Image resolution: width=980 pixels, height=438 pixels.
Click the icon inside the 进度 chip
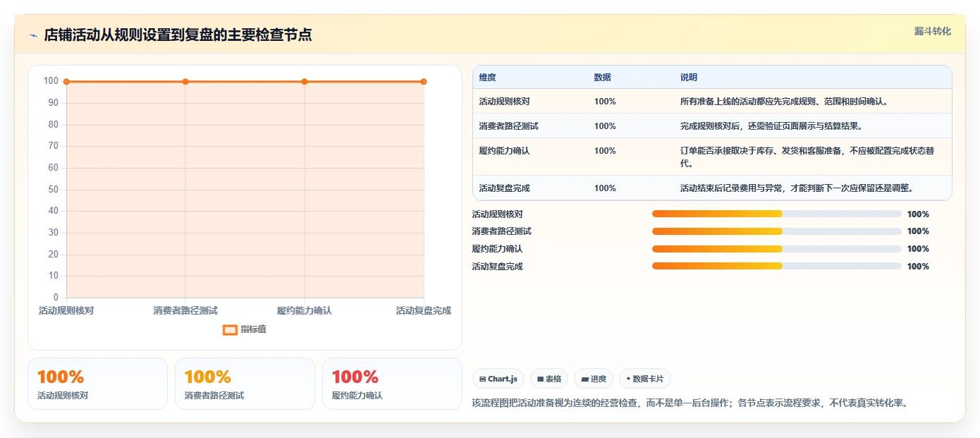point(584,379)
